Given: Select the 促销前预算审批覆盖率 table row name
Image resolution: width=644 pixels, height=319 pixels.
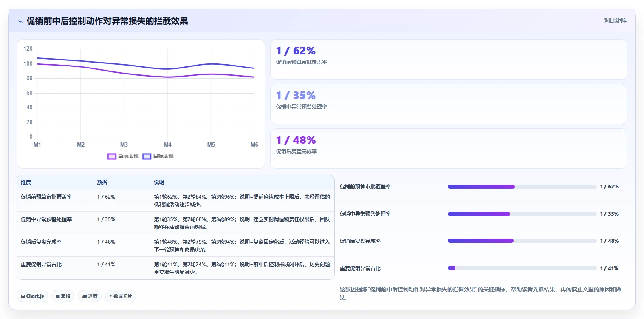Looking at the screenshot, I should coord(46,197).
